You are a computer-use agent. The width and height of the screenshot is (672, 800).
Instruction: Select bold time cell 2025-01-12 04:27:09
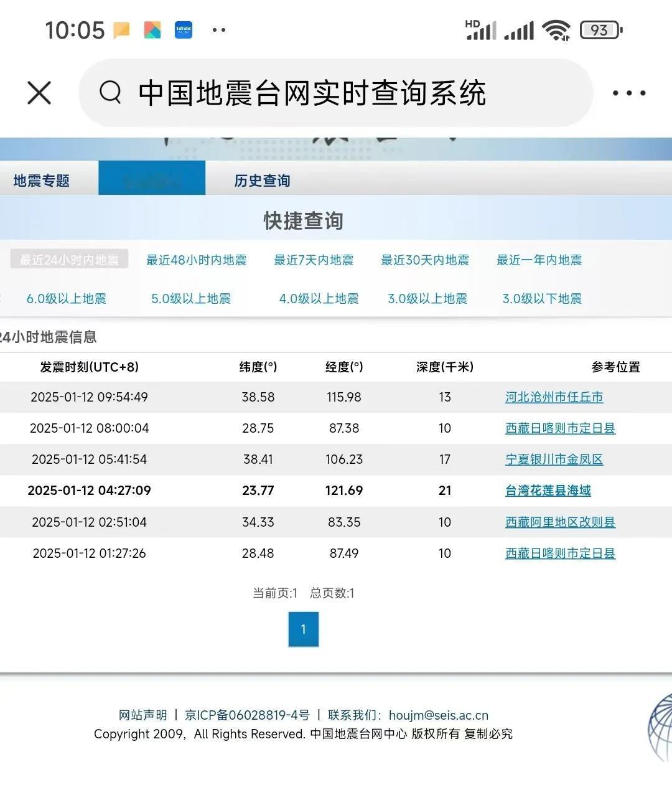[89, 491]
